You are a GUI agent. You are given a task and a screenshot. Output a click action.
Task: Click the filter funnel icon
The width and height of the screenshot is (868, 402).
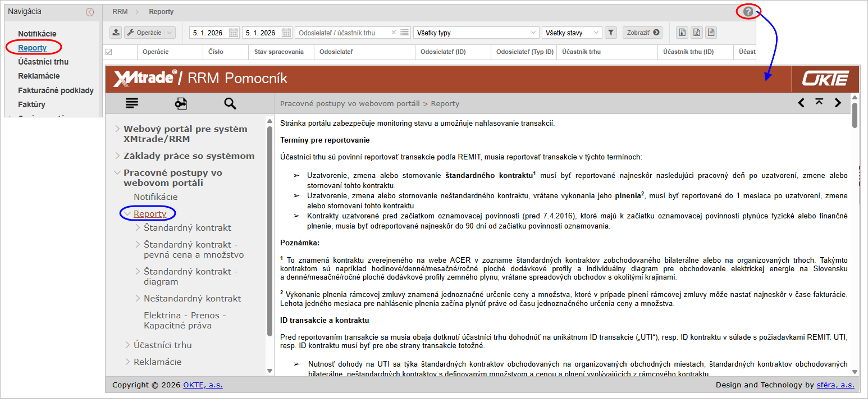click(x=611, y=33)
